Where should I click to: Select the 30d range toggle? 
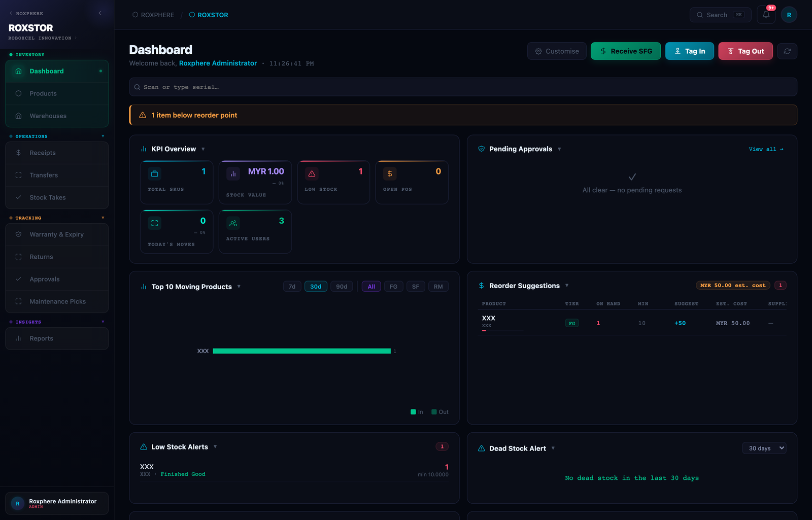(x=316, y=287)
